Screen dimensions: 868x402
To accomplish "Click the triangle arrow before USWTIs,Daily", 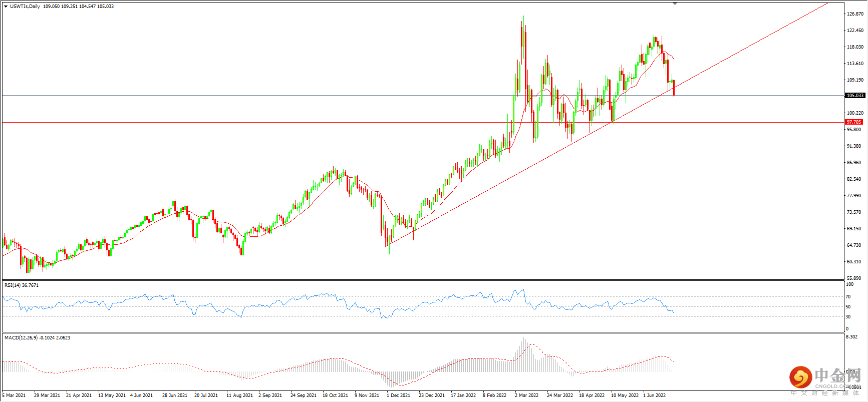I will click(x=6, y=7).
